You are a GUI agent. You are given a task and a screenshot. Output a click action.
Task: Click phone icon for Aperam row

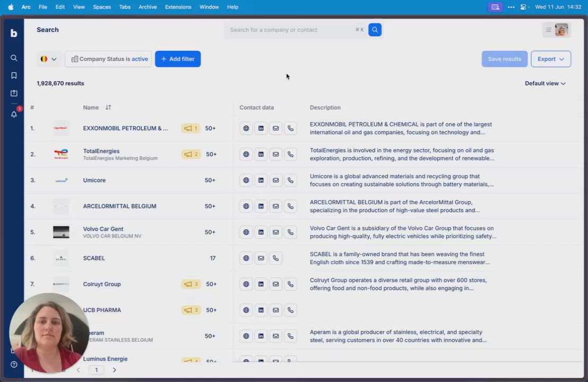pyautogui.click(x=291, y=336)
